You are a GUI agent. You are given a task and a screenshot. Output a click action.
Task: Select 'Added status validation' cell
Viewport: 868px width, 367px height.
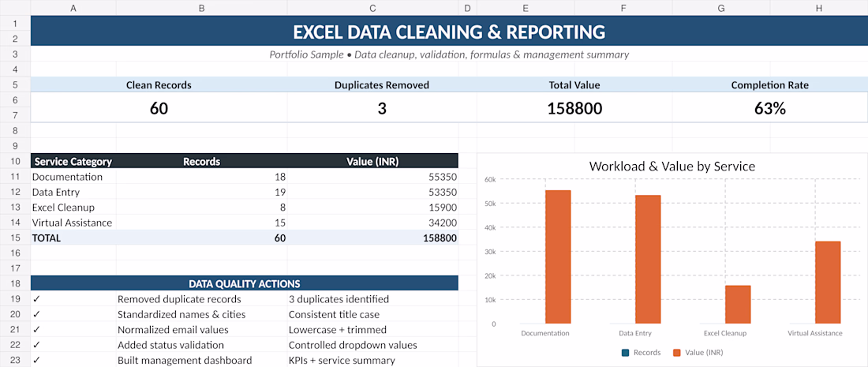point(201,344)
